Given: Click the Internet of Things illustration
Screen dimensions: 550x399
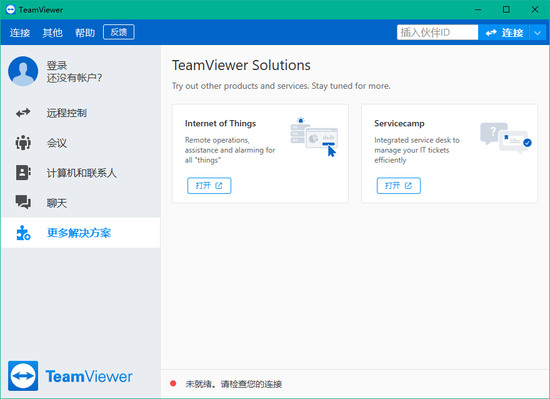Looking at the screenshot, I should pyautogui.click(x=314, y=137).
